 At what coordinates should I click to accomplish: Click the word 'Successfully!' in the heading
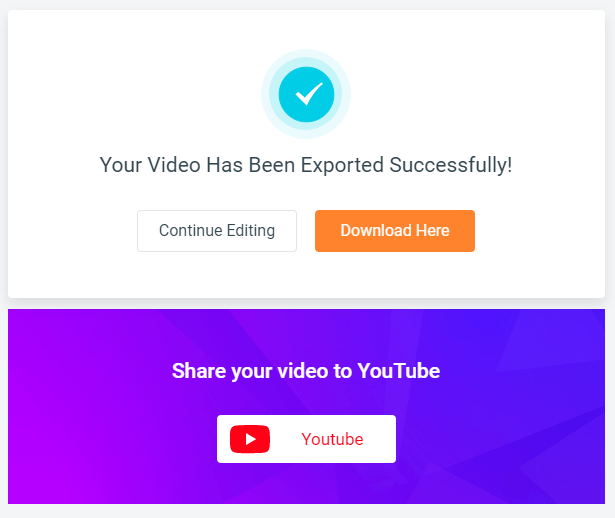click(x=451, y=165)
